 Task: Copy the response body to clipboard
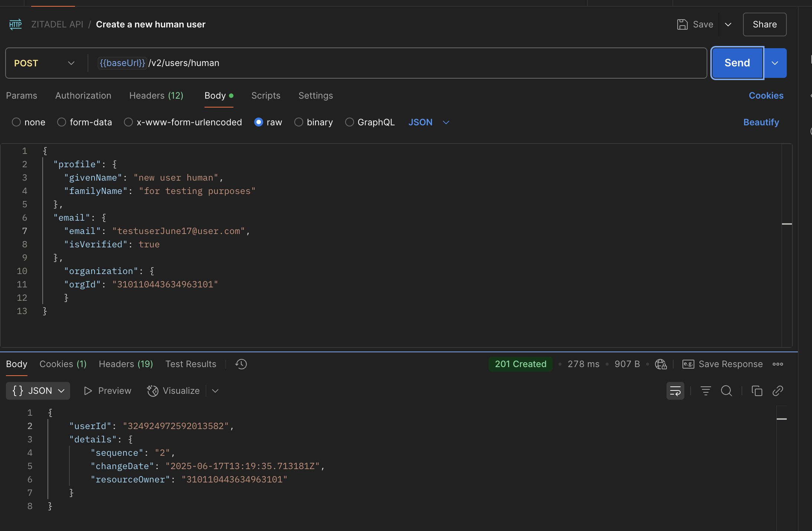[x=757, y=391]
